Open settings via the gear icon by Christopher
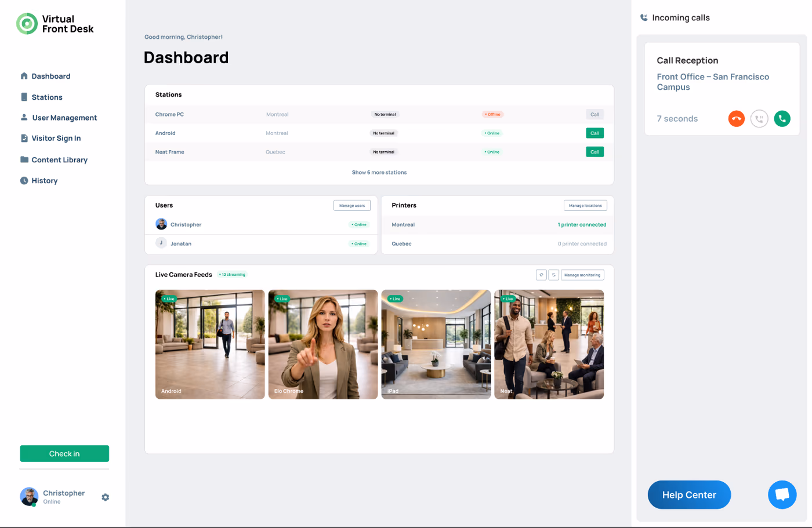 [105, 497]
